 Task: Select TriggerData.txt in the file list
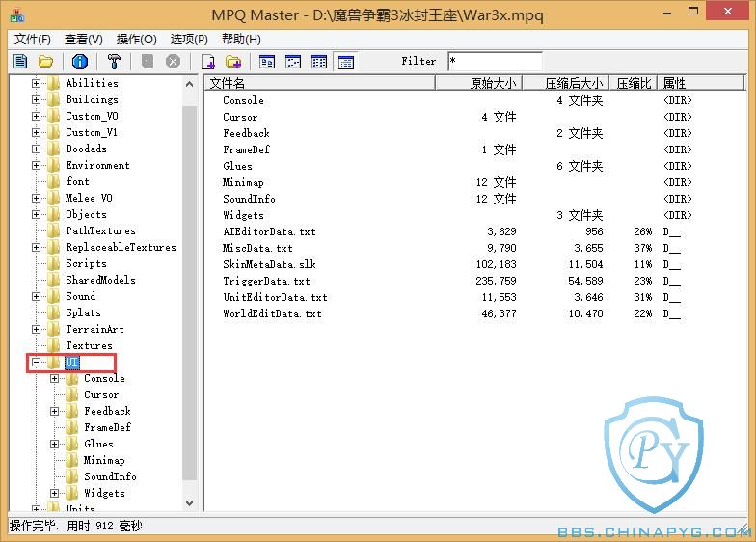click(x=266, y=281)
